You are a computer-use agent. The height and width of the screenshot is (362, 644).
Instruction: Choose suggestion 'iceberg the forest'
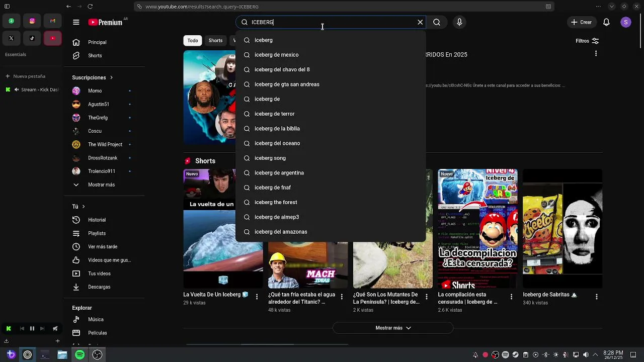click(331, 202)
